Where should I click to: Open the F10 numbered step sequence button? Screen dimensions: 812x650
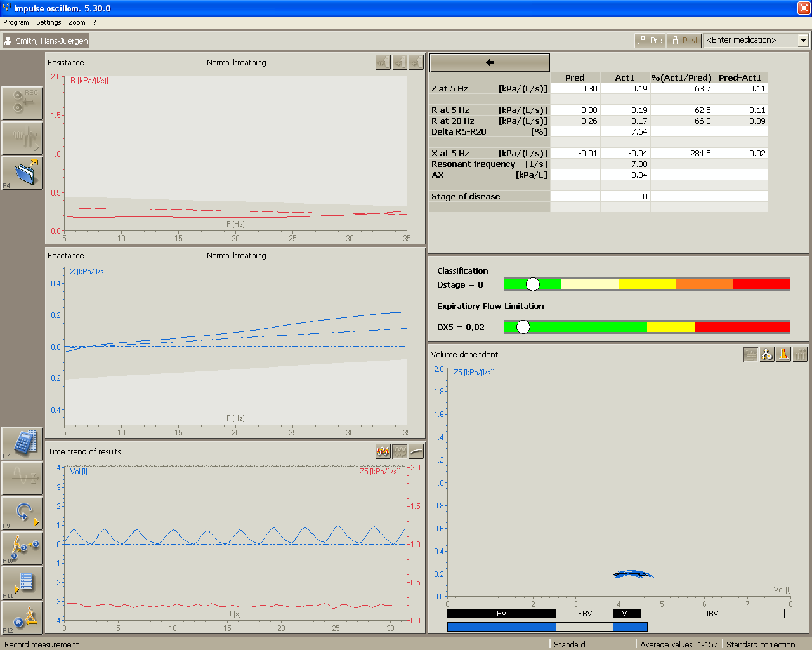[x=22, y=548]
